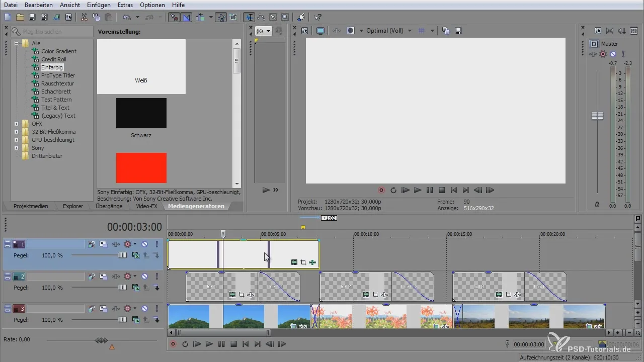Solo Track 1
644x362 pixels.
coord(156,244)
